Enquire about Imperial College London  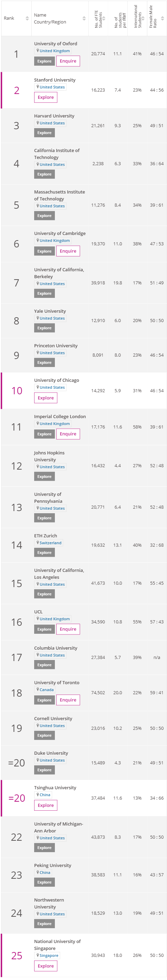tap(68, 434)
